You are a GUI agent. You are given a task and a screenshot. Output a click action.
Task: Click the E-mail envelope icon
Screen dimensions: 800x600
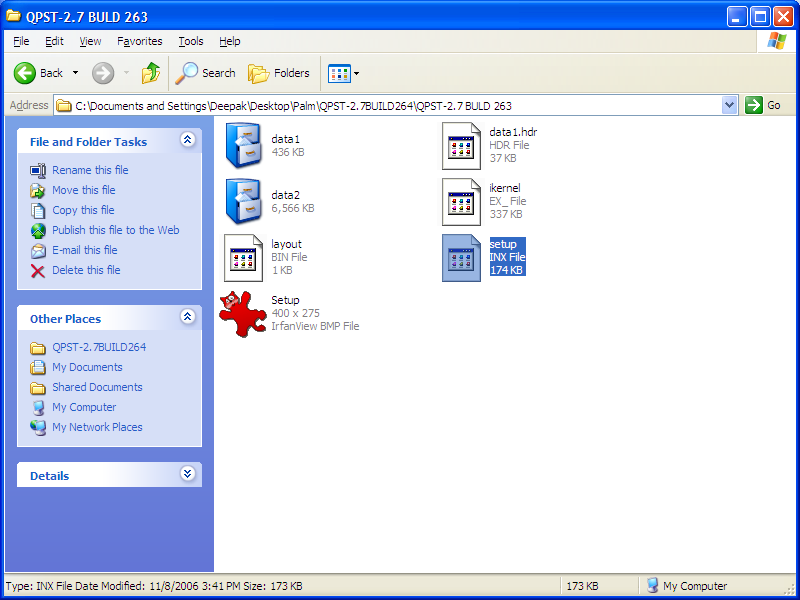38,251
